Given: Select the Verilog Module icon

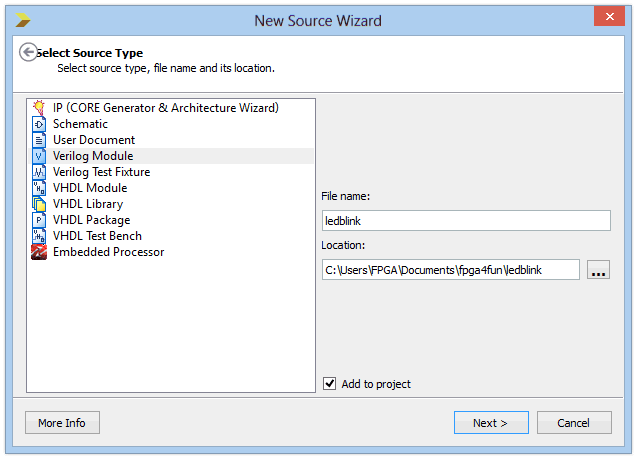Looking at the screenshot, I should coord(39,156).
